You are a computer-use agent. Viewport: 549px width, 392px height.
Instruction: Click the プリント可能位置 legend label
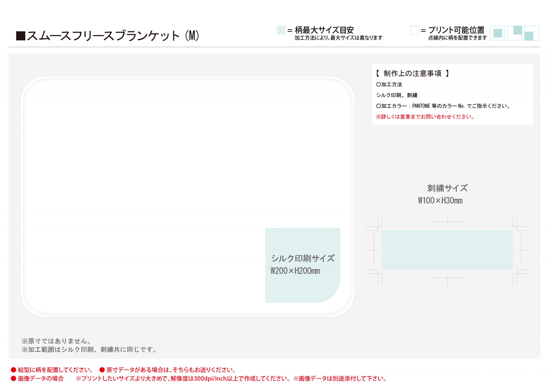click(x=456, y=30)
